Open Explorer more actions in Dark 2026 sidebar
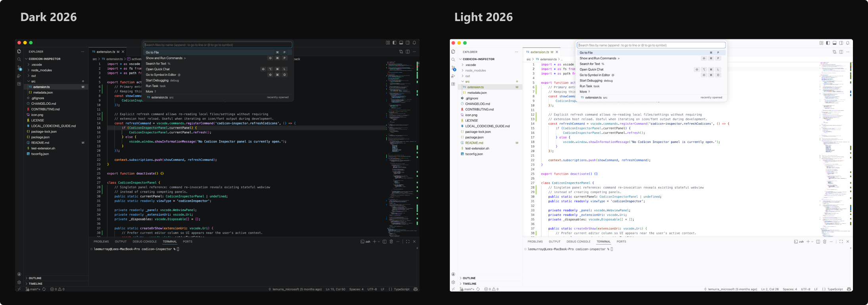This screenshot has width=868, height=305. click(83, 52)
